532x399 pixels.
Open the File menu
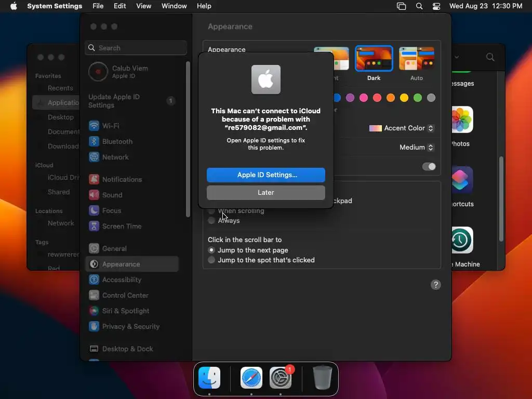(x=98, y=6)
